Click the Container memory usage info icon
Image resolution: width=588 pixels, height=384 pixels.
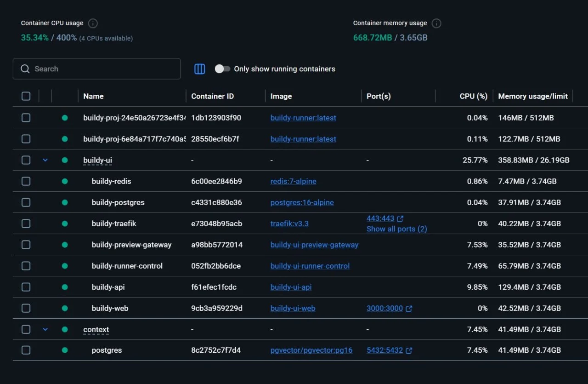(x=436, y=23)
